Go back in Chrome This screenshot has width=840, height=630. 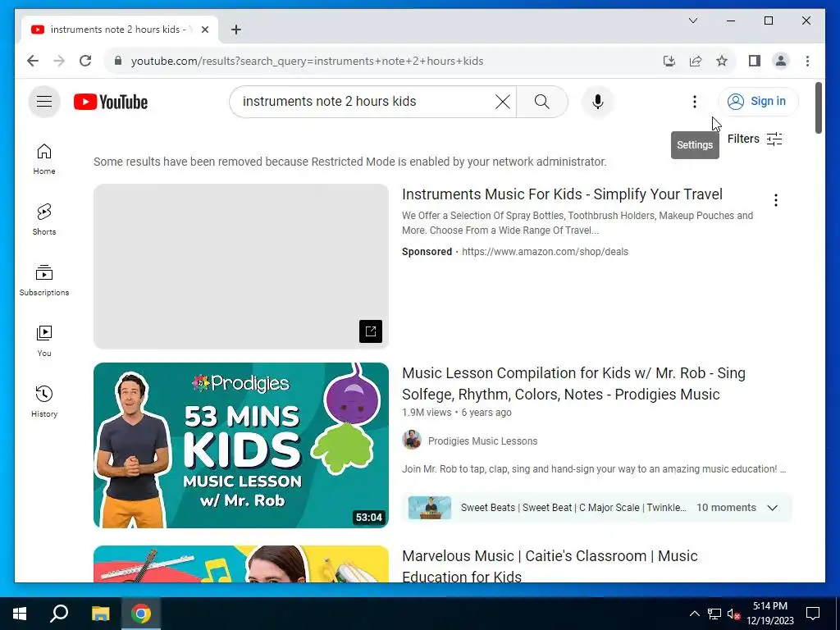click(x=33, y=61)
